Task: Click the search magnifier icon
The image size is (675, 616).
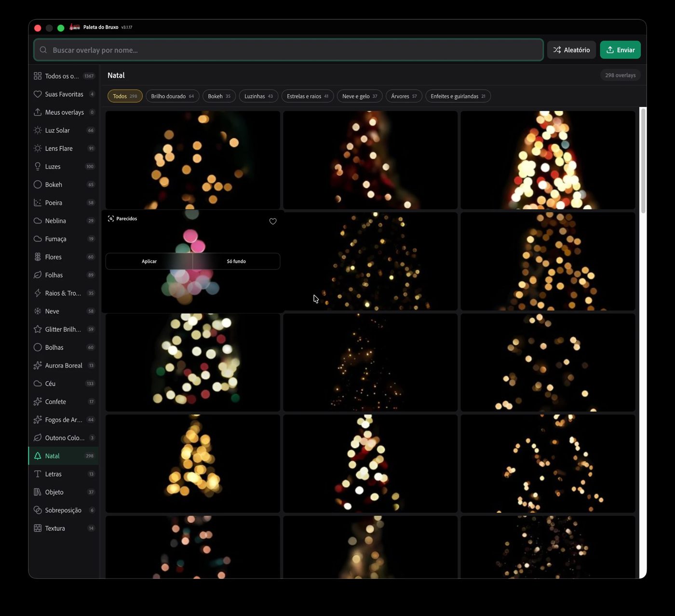Action: click(43, 50)
